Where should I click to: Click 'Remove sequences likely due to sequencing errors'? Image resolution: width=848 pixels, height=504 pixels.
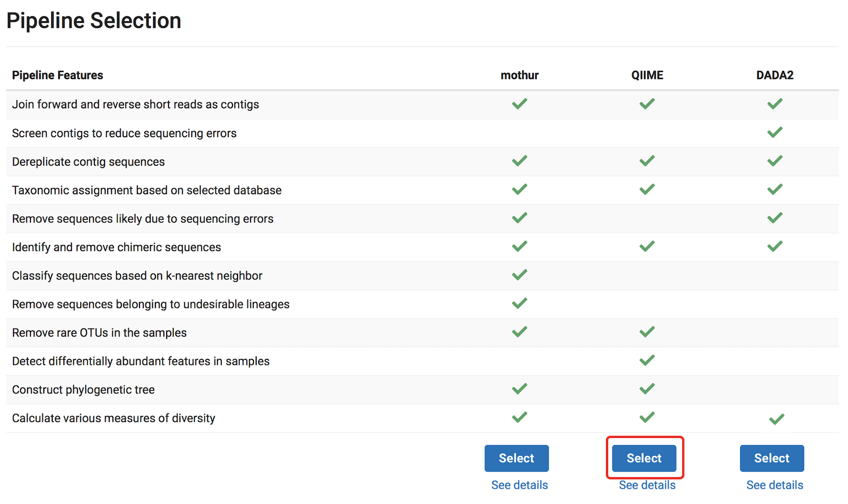click(x=143, y=219)
